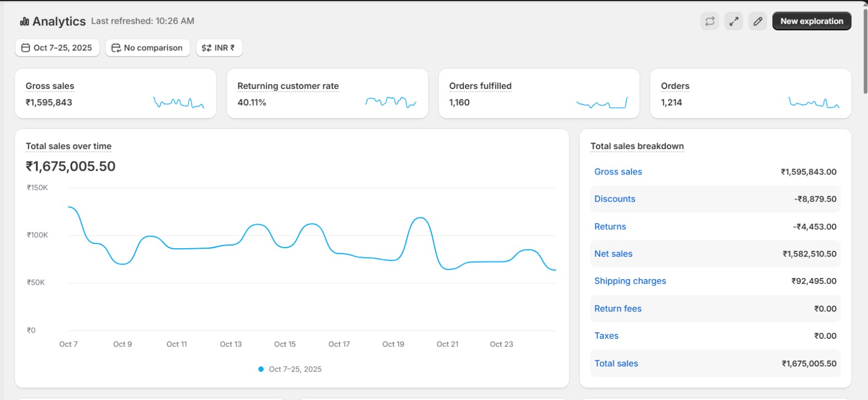This screenshot has height=400, width=868.
Task: Open the Discounts breakdown link
Action: (x=614, y=199)
